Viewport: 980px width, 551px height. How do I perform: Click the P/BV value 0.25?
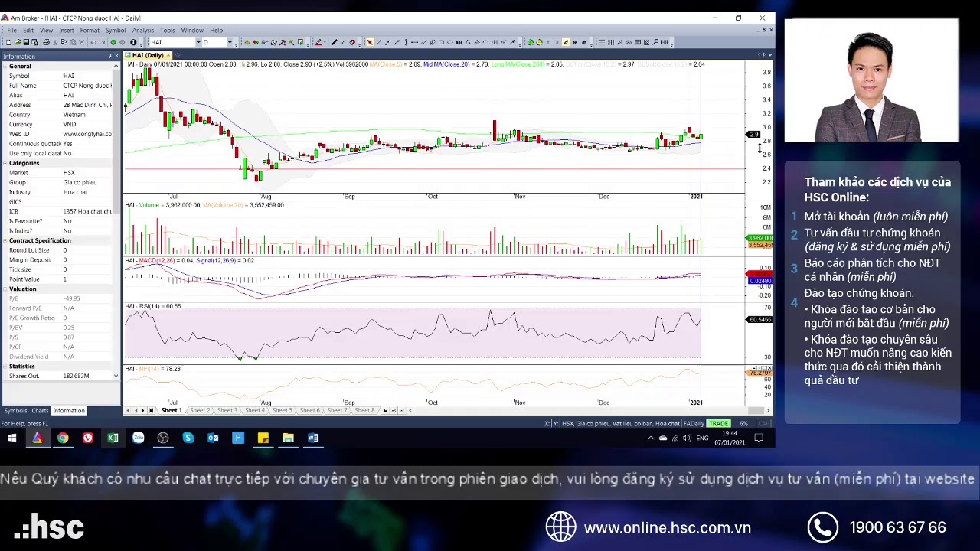69,328
